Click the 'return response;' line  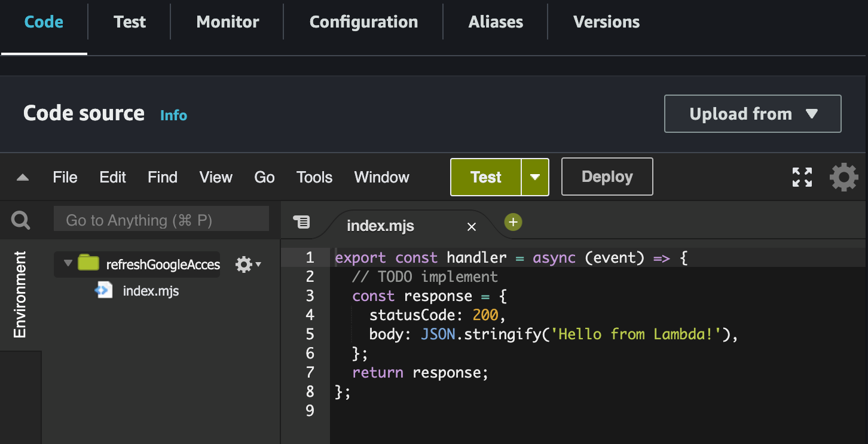click(x=421, y=373)
